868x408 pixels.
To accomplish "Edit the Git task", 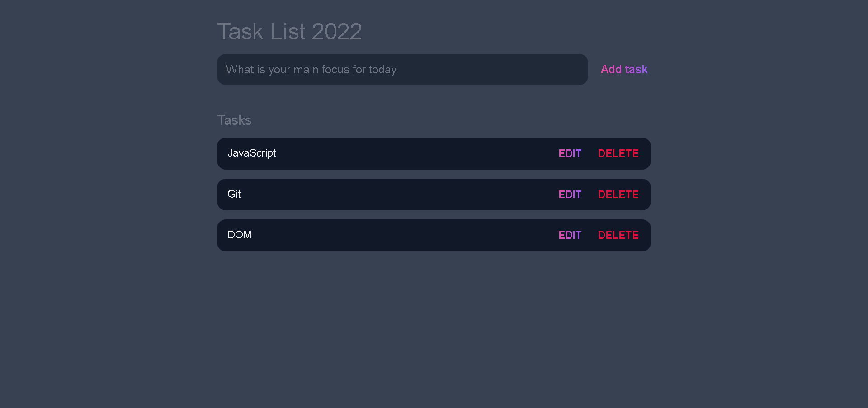I will [x=570, y=194].
